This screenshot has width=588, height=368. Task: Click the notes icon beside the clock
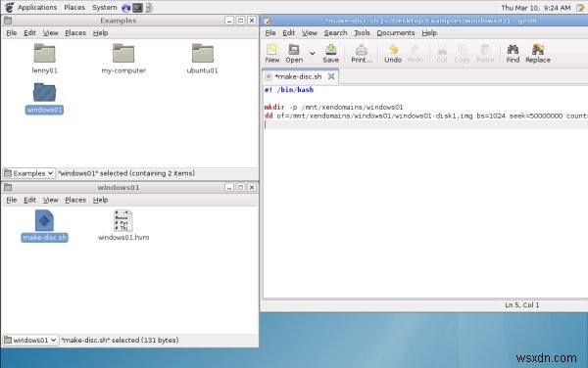pos(580,8)
